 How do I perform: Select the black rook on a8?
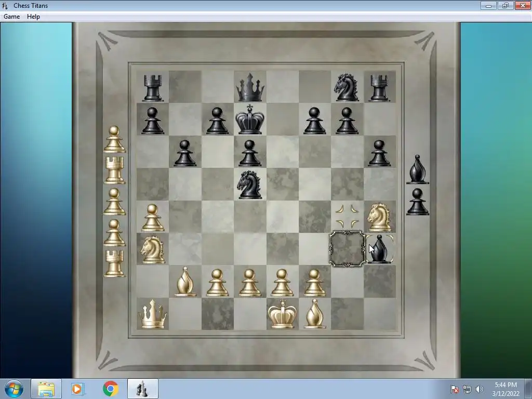pyautogui.click(x=153, y=88)
